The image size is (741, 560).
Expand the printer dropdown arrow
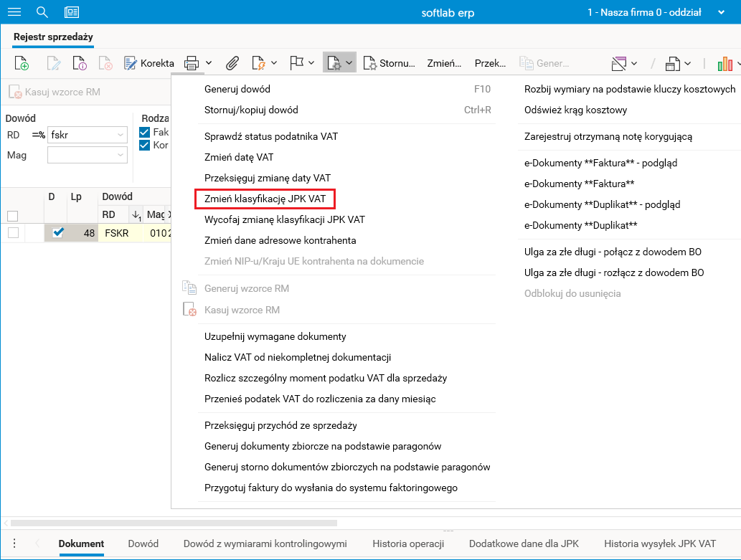[x=209, y=63]
